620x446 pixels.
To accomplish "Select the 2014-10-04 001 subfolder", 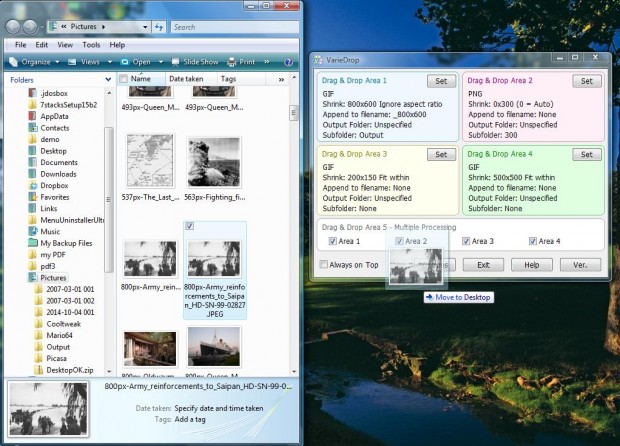I will (x=70, y=312).
